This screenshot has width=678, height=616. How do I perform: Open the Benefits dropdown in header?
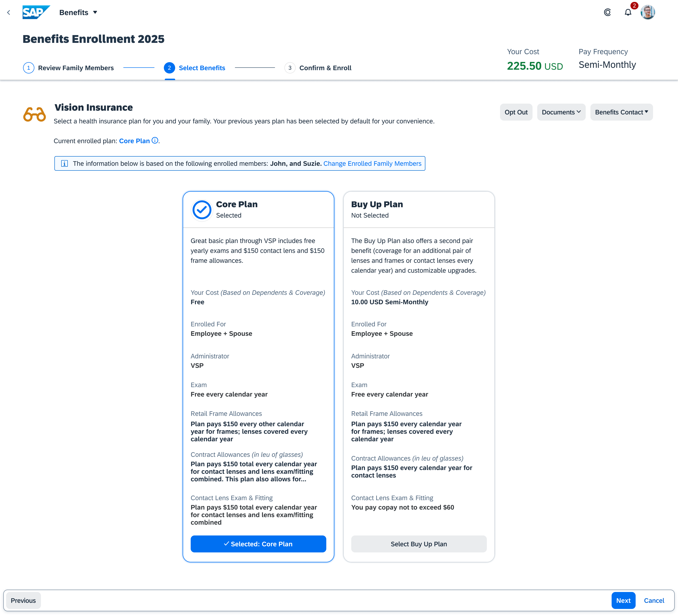pyautogui.click(x=78, y=12)
